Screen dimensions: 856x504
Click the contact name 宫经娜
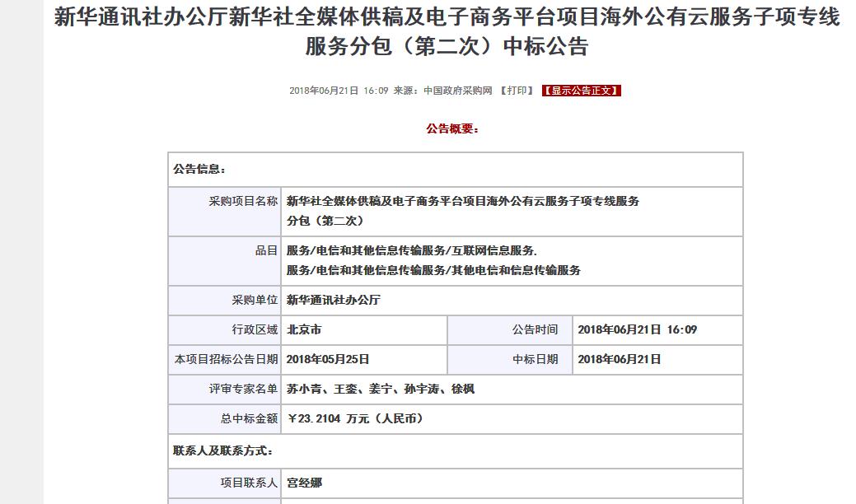pyautogui.click(x=304, y=483)
